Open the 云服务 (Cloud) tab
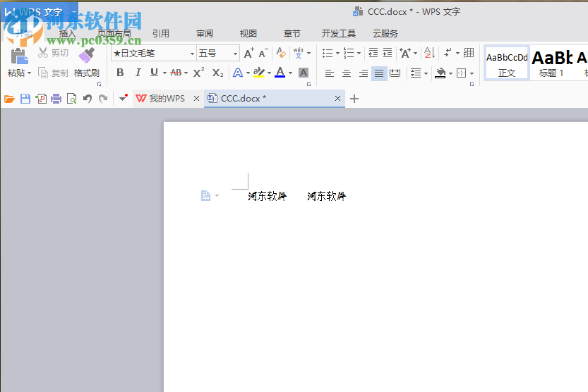Viewport: 588px width, 392px height. [x=385, y=34]
